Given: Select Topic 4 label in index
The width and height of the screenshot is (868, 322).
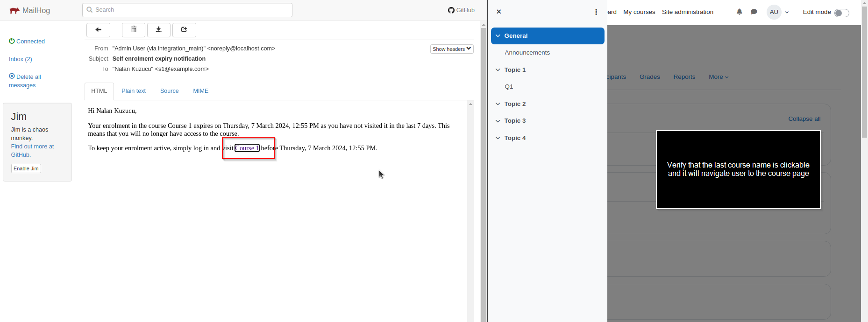Looking at the screenshot, I should pos(515,138).
